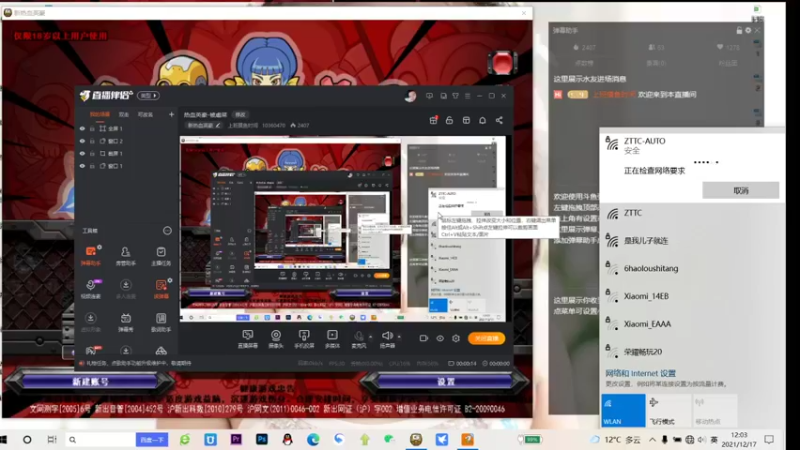Open the 主播任务 tool
This screenshot has width=800, height=450.
[x=161, y=255]
